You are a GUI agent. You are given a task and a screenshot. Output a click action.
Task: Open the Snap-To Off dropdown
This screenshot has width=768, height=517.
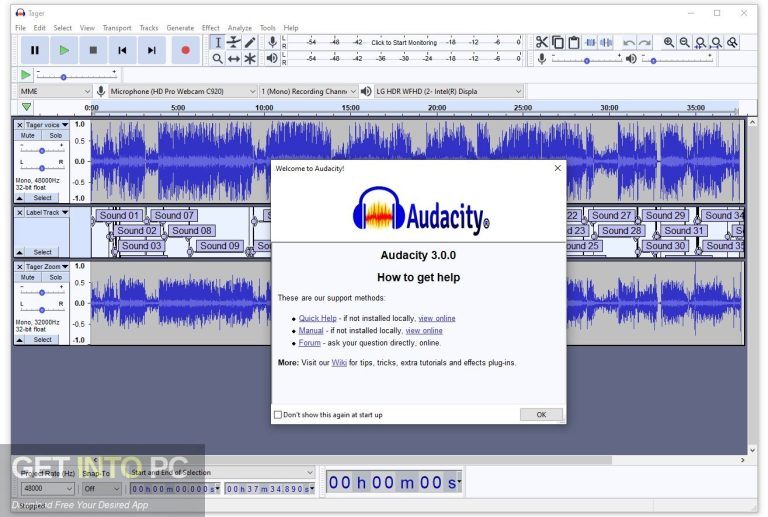click(101, 488)
